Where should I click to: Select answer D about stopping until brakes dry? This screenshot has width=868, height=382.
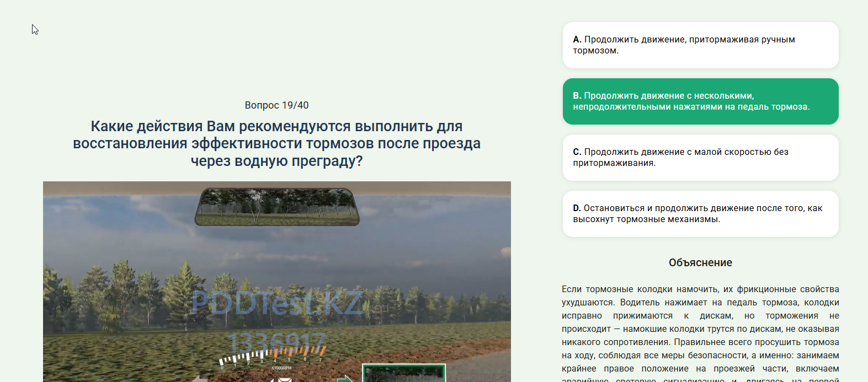[x=700, y=214]
